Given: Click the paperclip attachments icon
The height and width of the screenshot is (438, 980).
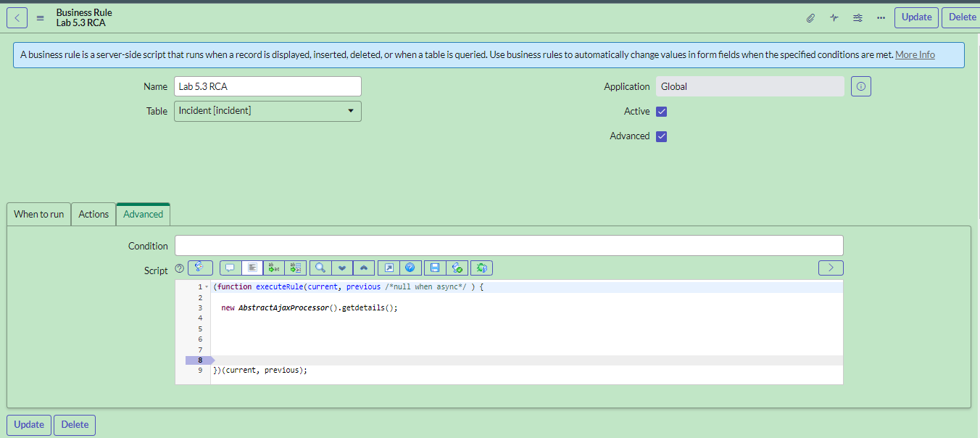Looking at the screenshot, I should [810, 18].
